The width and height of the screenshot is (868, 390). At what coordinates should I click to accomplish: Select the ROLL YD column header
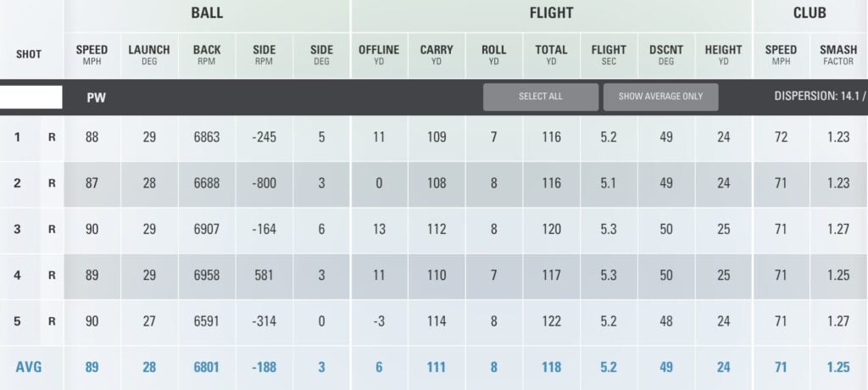(493, 54)
